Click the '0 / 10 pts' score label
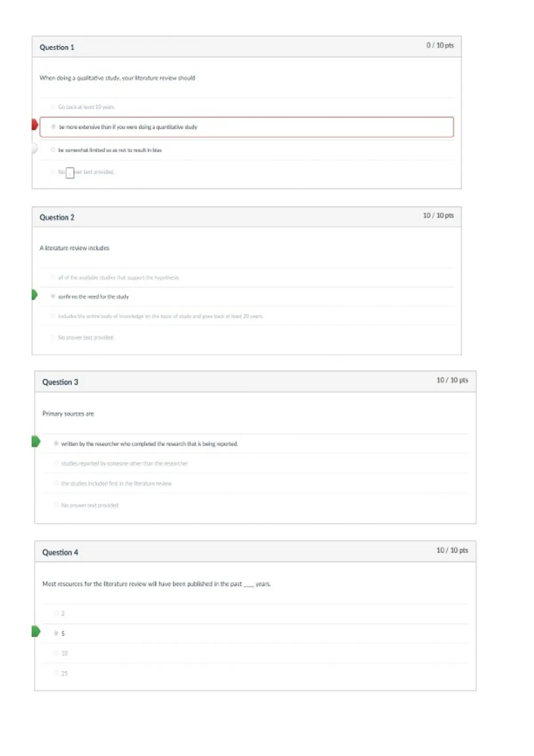534x756 pixels. tap(440, 45)
